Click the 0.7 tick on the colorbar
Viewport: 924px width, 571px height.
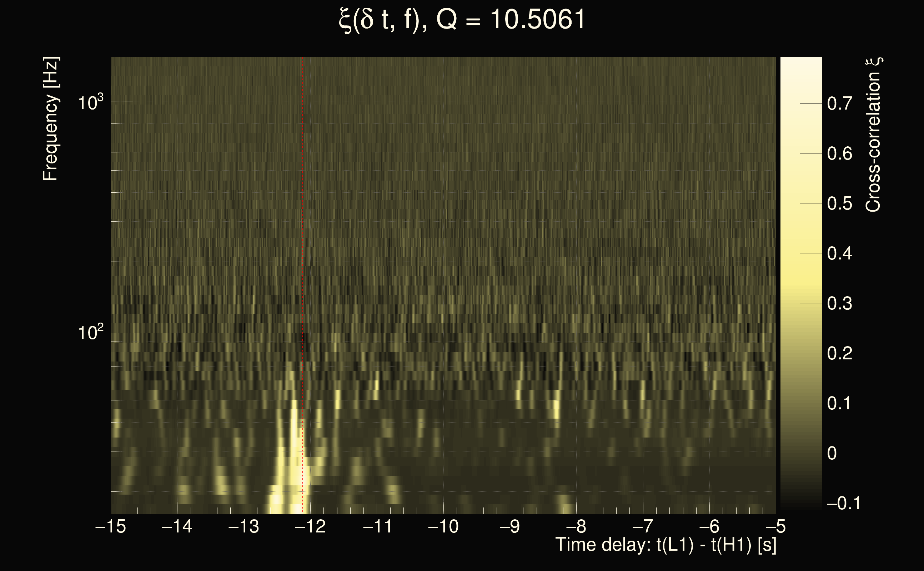[x=839, y=103]
